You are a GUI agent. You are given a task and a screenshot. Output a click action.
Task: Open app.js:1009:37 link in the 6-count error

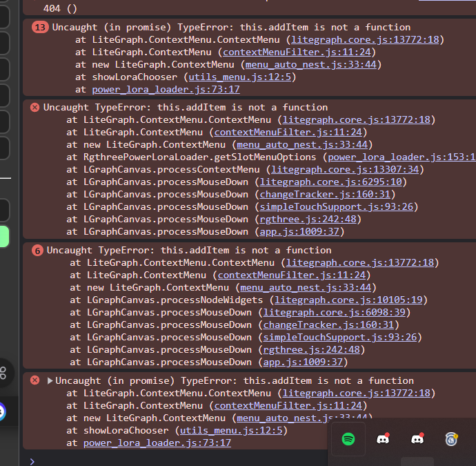(303, 362)
